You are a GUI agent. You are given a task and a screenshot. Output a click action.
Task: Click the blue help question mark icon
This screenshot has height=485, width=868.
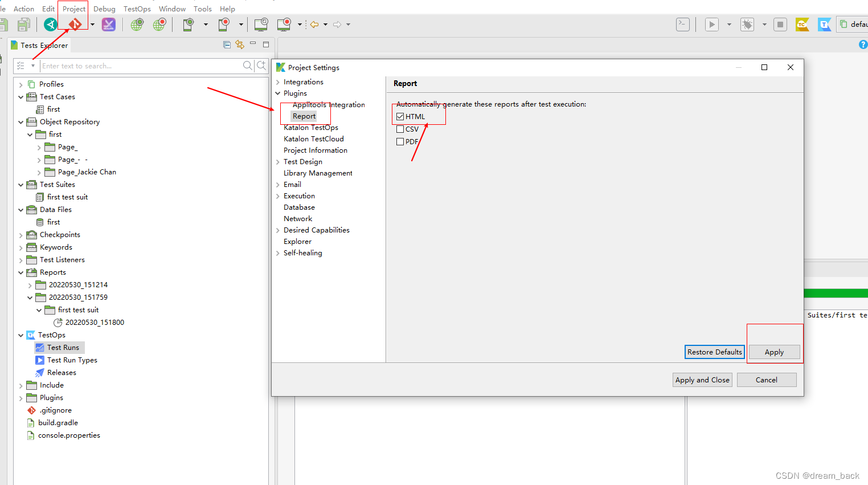[863, 44]
